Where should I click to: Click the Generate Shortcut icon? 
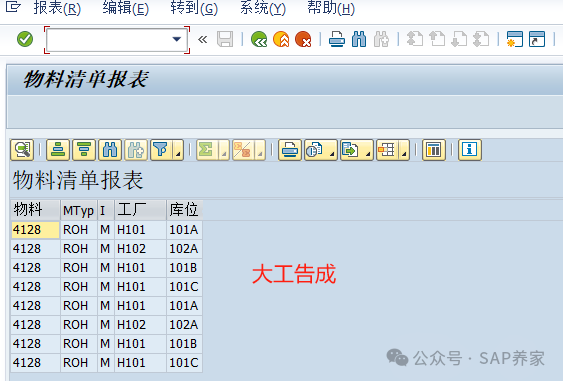tap(537, 39)
